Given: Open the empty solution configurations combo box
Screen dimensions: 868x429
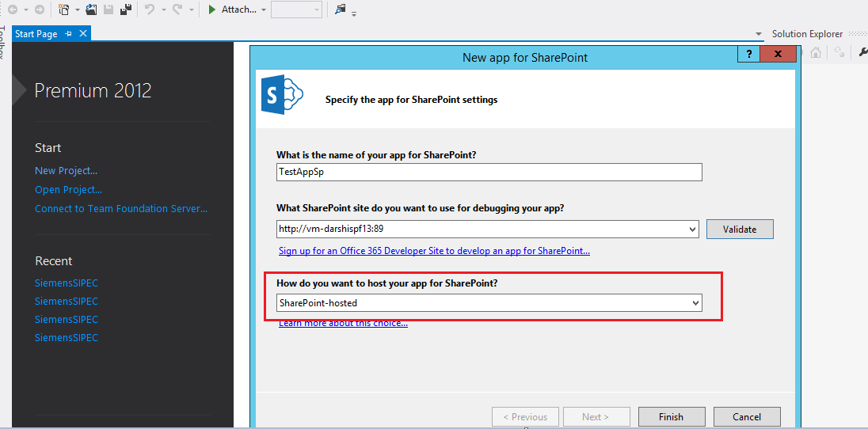Looking at the screenshot, I should point(296,9).
